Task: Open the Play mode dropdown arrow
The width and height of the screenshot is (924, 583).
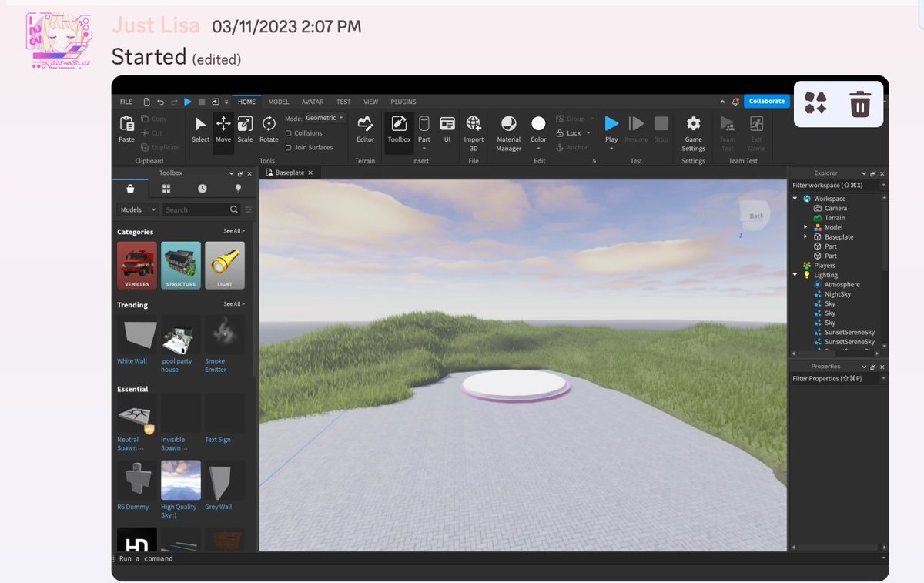Action: pyautogui.click(x=611, y=149)
